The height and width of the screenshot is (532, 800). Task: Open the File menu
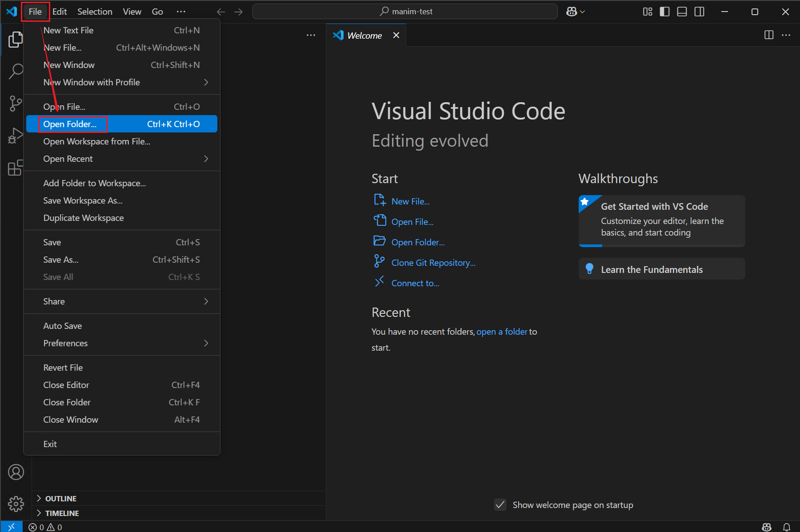tap(35, 12)
